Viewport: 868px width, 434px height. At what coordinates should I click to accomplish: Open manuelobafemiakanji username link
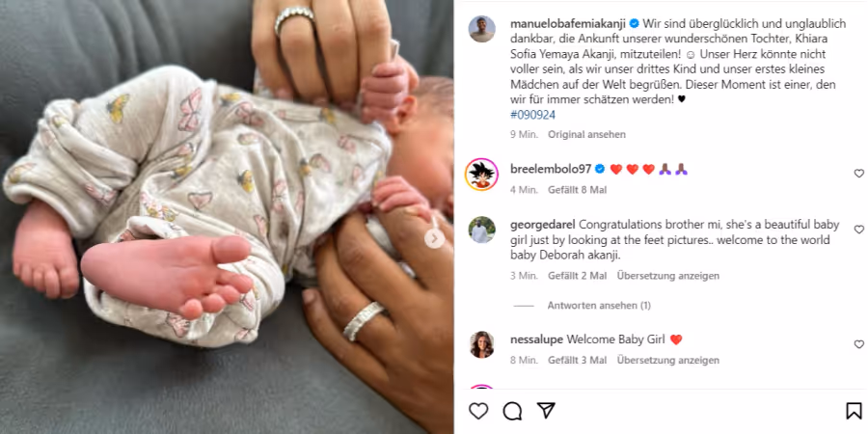coord(568,24)
